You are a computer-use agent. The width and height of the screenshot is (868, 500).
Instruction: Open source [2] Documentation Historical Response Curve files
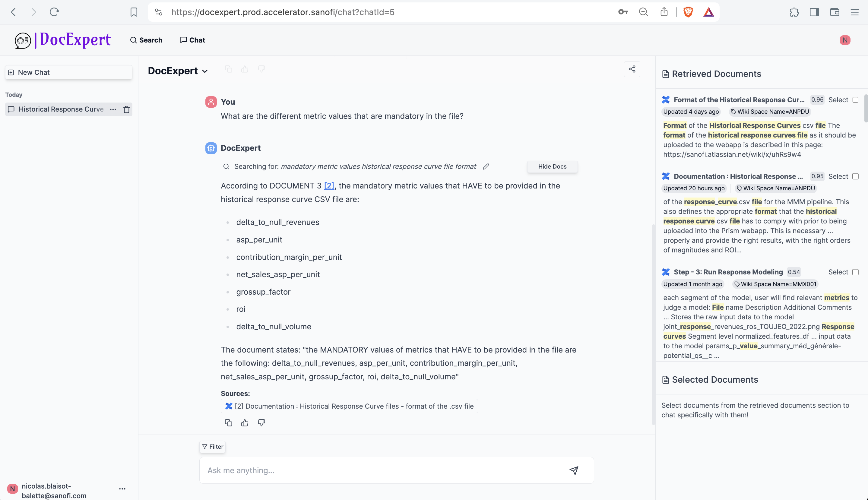[x=349, y=406]
